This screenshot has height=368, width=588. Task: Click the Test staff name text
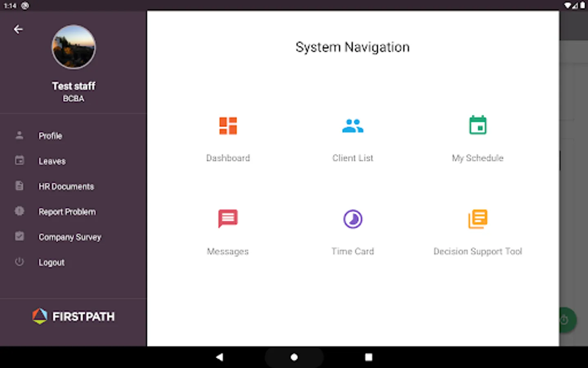[x=73, y=86]
